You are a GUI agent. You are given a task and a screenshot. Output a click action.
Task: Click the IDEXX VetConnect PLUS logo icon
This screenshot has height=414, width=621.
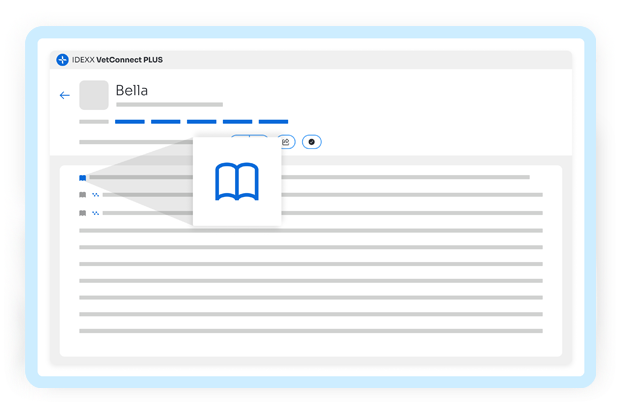coord(62,60)
